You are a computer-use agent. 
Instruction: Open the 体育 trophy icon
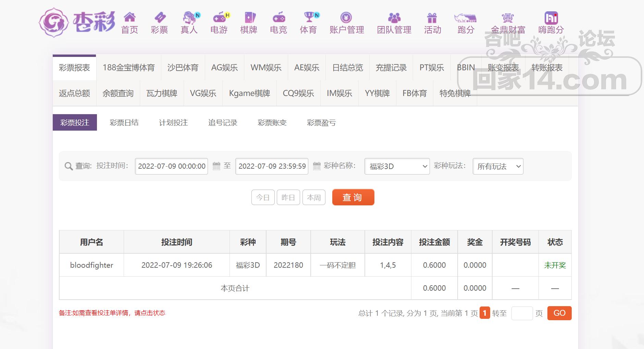(309, 17)
